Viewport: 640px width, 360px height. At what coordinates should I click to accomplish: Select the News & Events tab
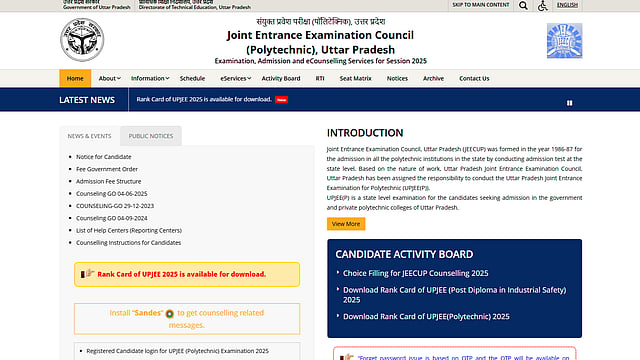pyautogui.click(x=89, y=136)
